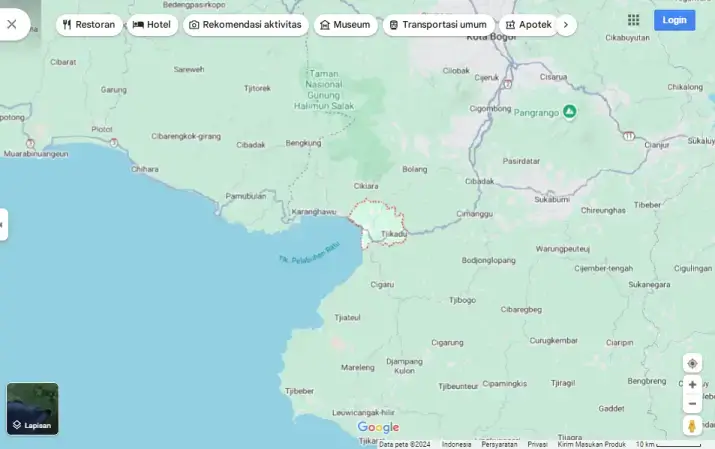Close the side panel with X button

pos(12,24)
